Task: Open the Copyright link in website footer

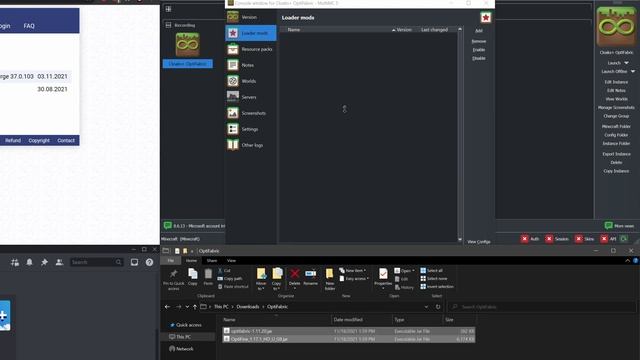Action: pos(39,140)
